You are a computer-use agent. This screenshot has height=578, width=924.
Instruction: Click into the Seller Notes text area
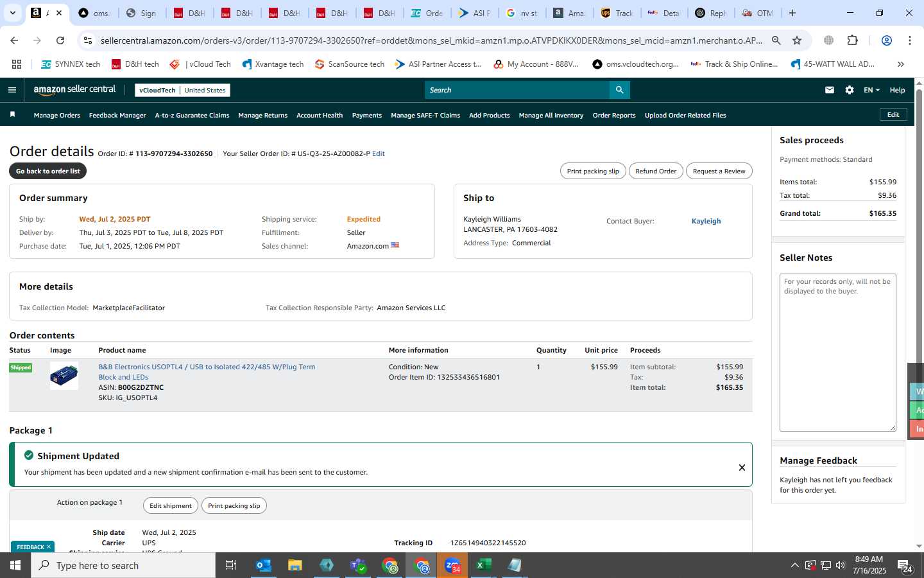[x=838, y=353]
